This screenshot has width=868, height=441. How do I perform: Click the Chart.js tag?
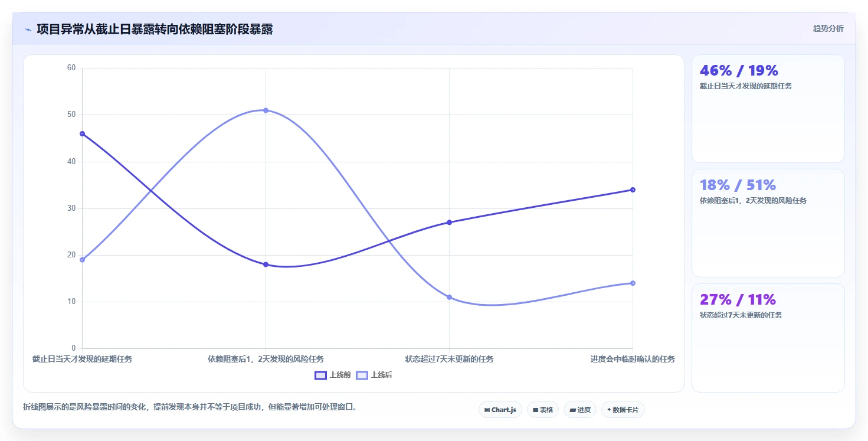click(x=500, y=410)
